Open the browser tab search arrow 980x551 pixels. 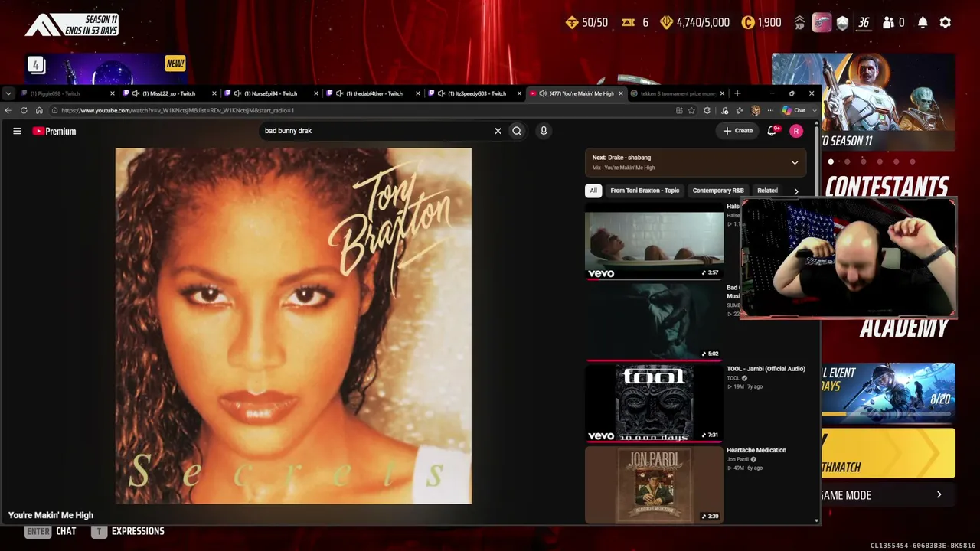click(8, 93)
